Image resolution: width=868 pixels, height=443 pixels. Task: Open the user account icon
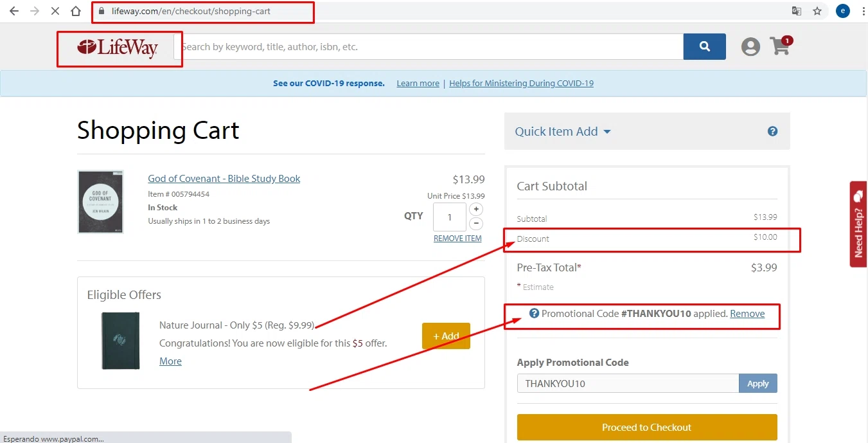coord(750,46)
